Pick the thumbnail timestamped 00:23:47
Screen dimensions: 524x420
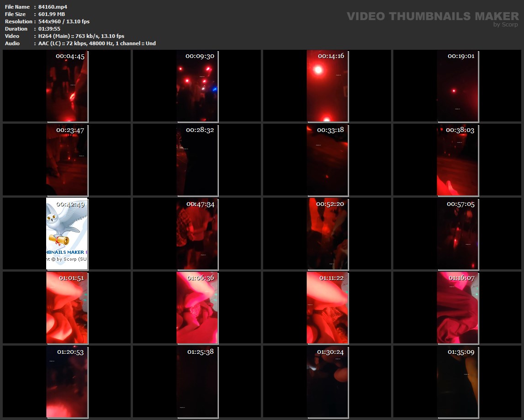[67, 160]
